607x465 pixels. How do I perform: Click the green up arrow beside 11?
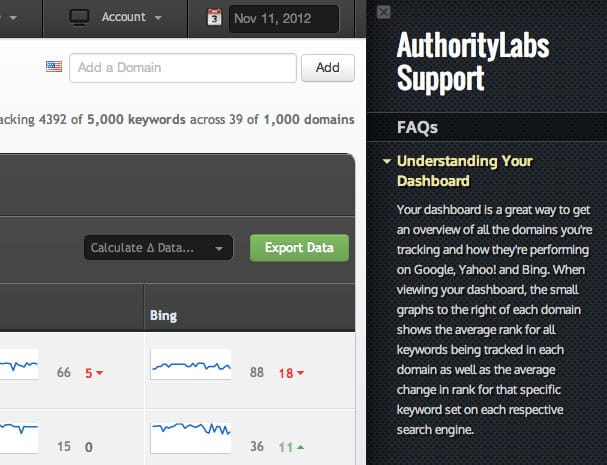[300, 447]
